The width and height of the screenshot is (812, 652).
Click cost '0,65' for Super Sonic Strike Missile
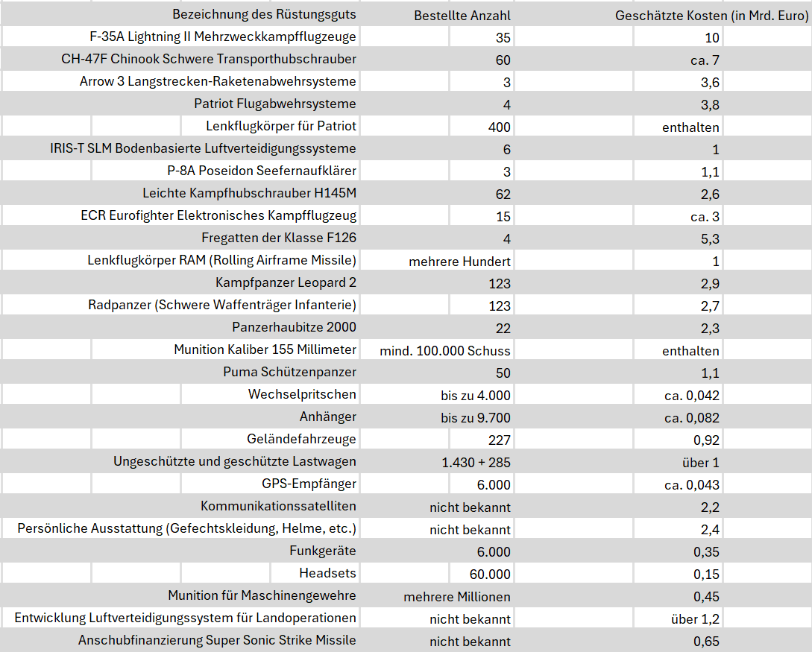point(706,641)
